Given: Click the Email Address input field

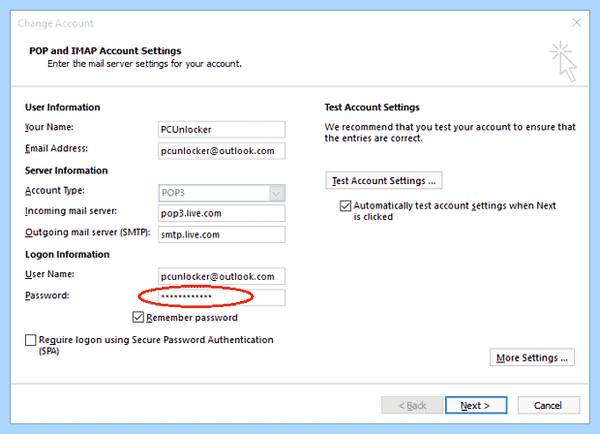Looking at the screenshot, I should [222, 151].
